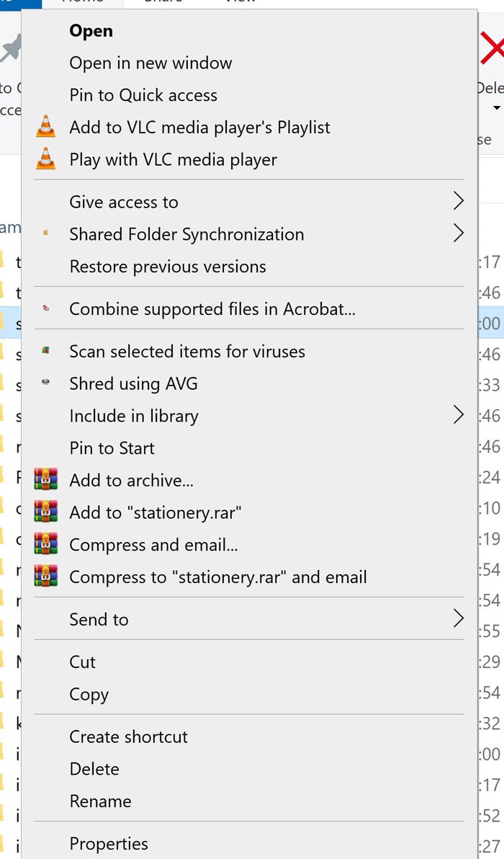This screenshot has width=504, height=859.
Task: Click the AVG shield icon beside Scan selected items
Action: [46, 351]
